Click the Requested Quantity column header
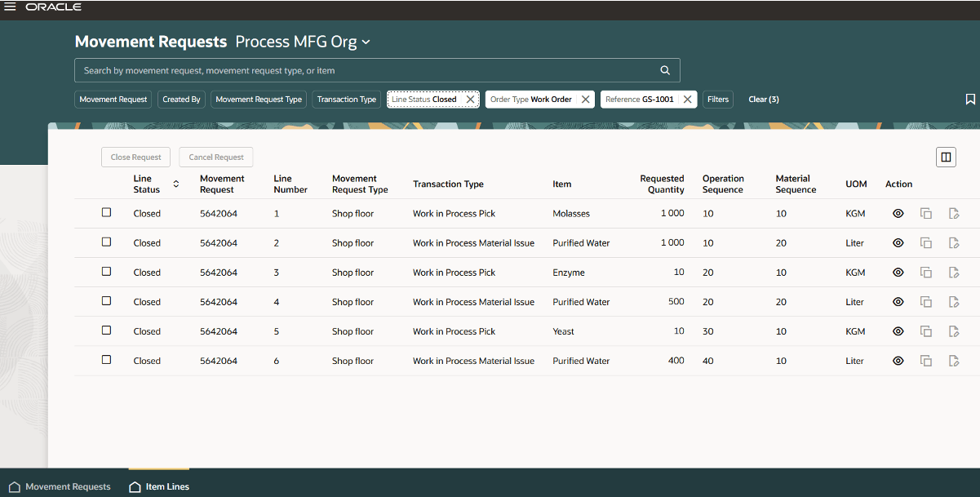980x497 pixels. click(x=662, y=184)
